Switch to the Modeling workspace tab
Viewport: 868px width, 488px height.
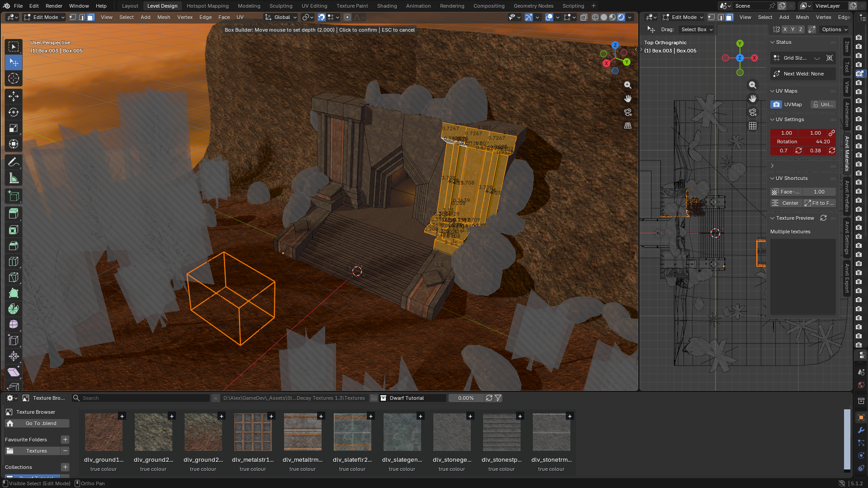click(x=249, y=6)
